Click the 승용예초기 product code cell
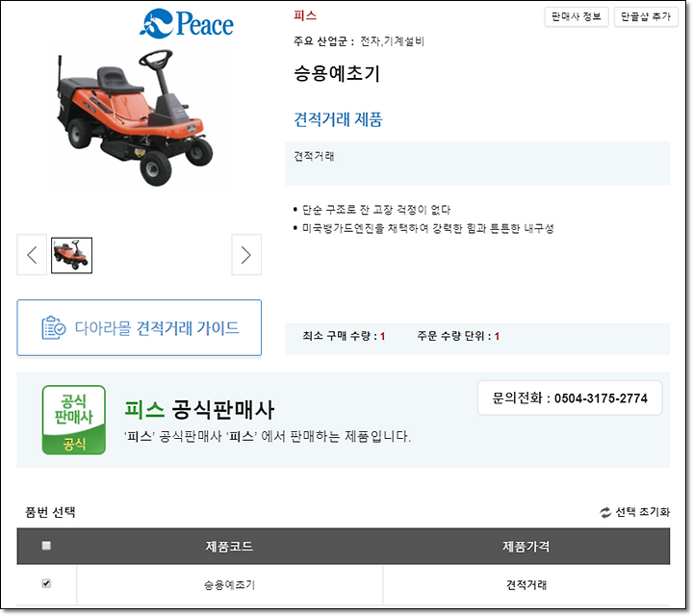 point(229,585)
